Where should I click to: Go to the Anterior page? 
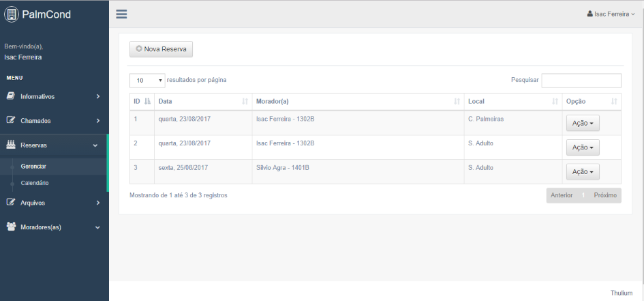(562, 195)
